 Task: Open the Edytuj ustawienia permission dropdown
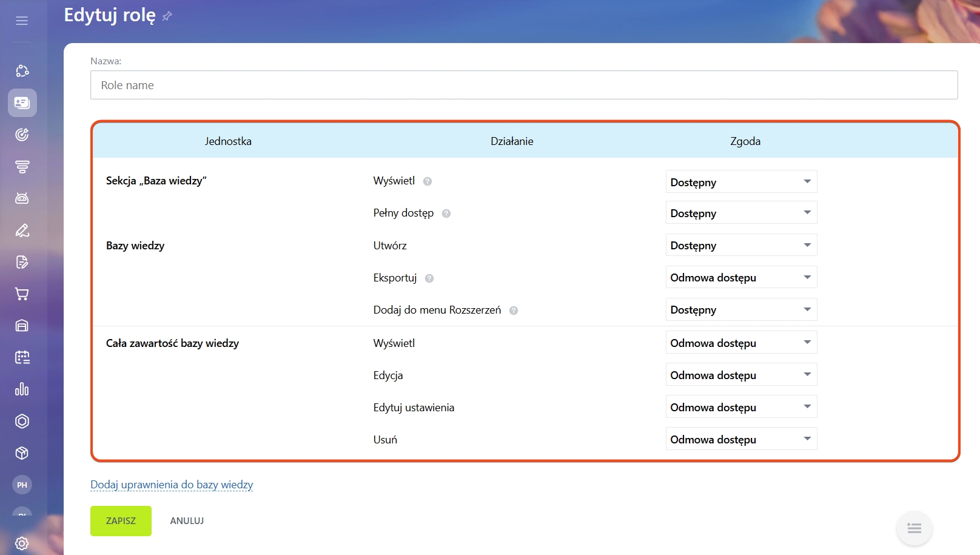pos(740,407)
